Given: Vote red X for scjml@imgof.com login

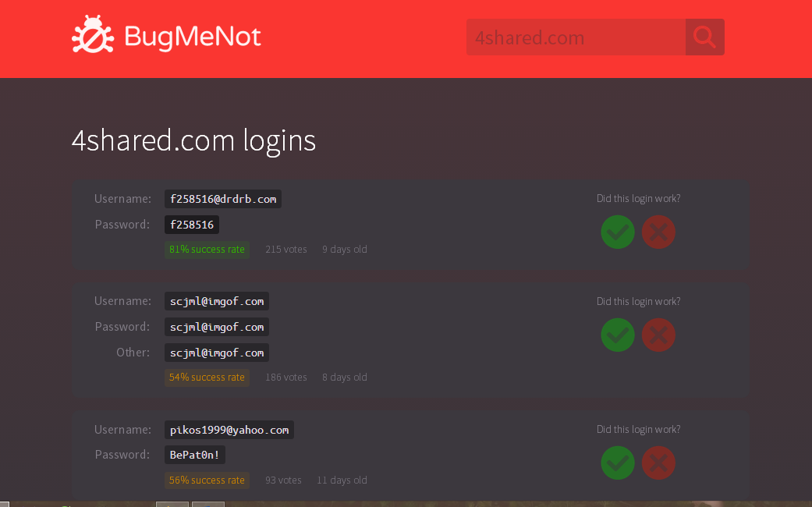Looking at the screenshot, I should pos(658,335).
